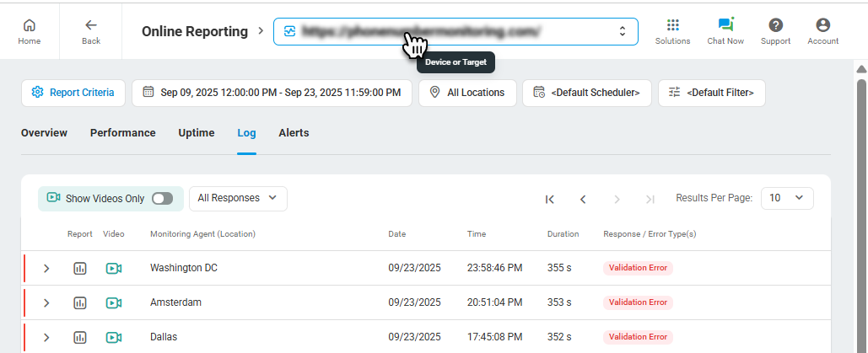Expand the Washington DC log row
This screenshot has height=353, width=868.
tap(46, 268)
